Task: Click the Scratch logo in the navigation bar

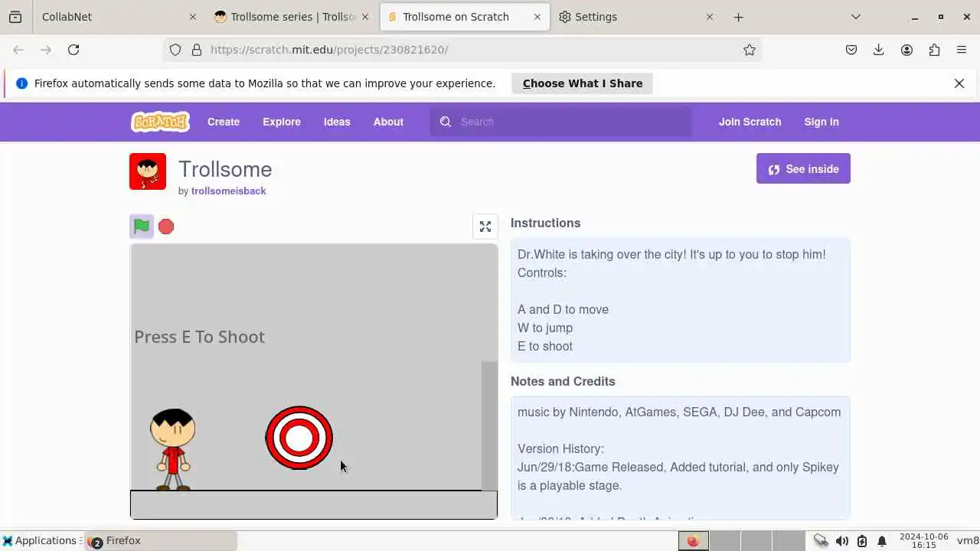Action: point(160,122)
